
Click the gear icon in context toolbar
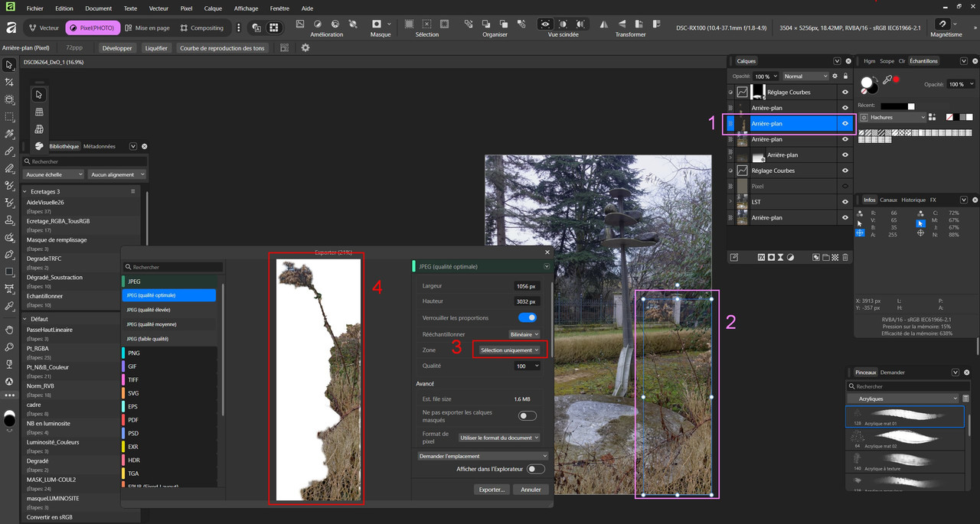[x=305, y=47]
